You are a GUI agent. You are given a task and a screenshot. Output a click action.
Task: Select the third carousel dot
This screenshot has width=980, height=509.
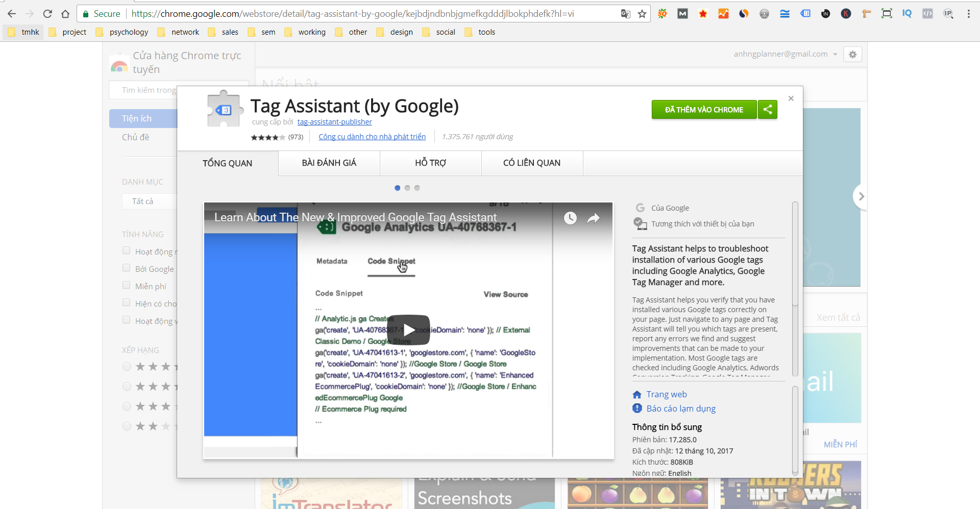pyautogui.click(x=417, y=188)
